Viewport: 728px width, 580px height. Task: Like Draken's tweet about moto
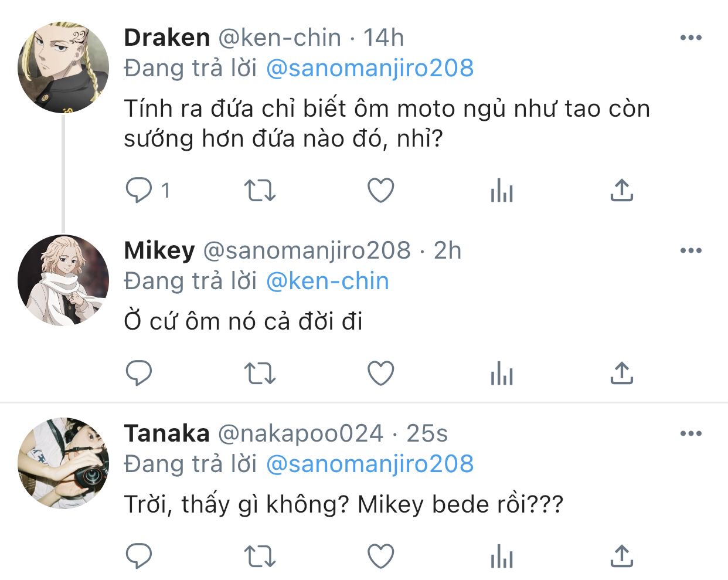coord(380,191)
